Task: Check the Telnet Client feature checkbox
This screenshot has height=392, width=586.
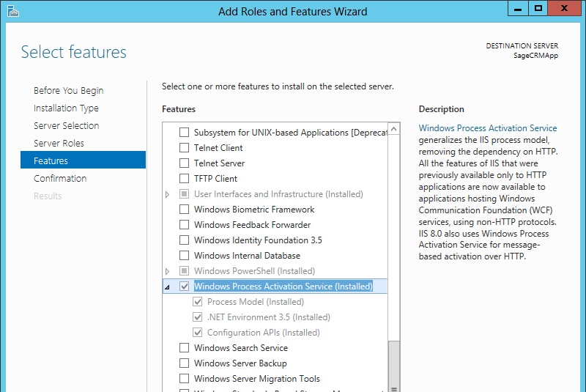Action: tap(185, 148)
